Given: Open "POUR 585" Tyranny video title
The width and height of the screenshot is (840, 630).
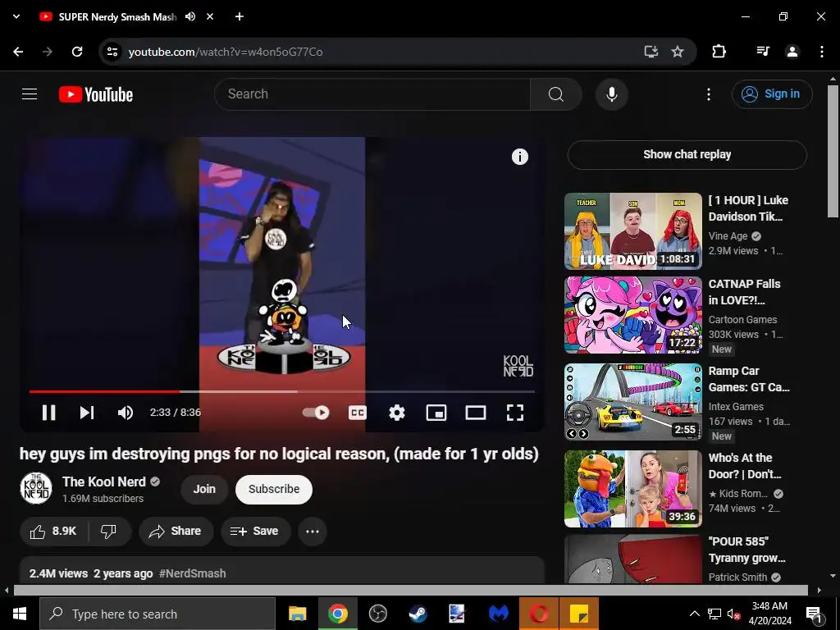Looking at the screenshot, I should click(x=746, y=550).
